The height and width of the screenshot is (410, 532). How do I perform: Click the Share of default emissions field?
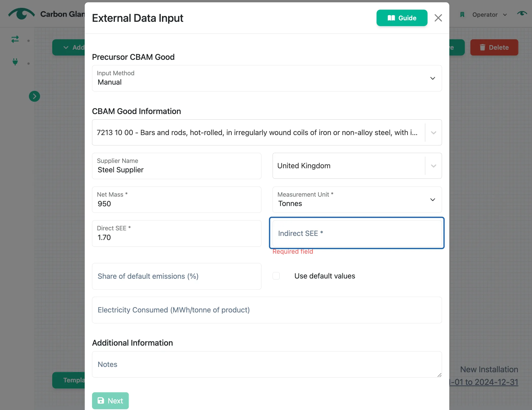pyautogui.click(x=176, y=276)
